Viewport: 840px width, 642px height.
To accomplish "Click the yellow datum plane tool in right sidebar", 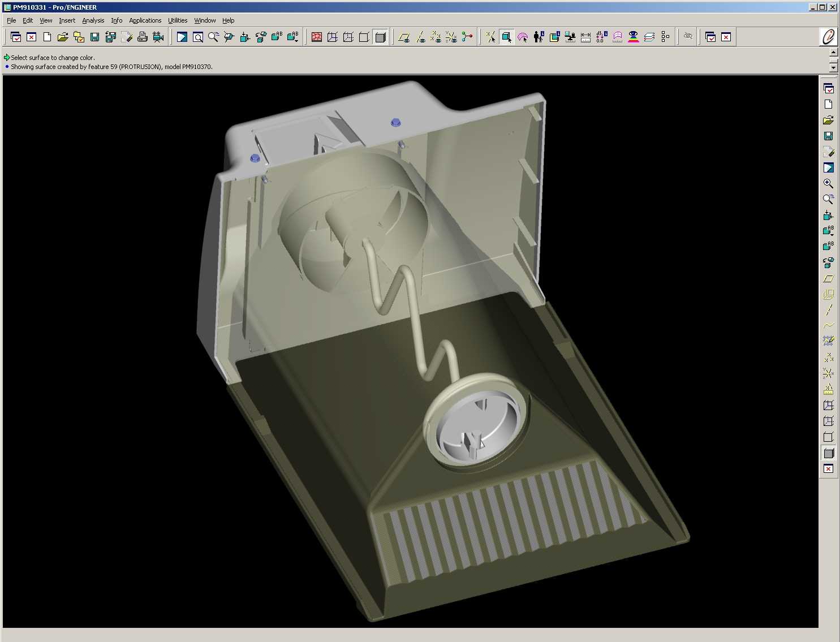I will (828, 279).
